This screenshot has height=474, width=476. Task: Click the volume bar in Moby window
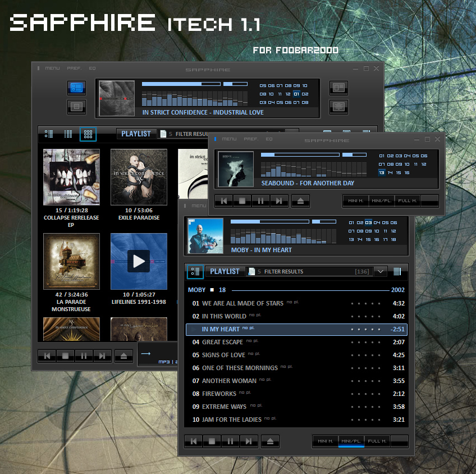click(x=324, y=222)
